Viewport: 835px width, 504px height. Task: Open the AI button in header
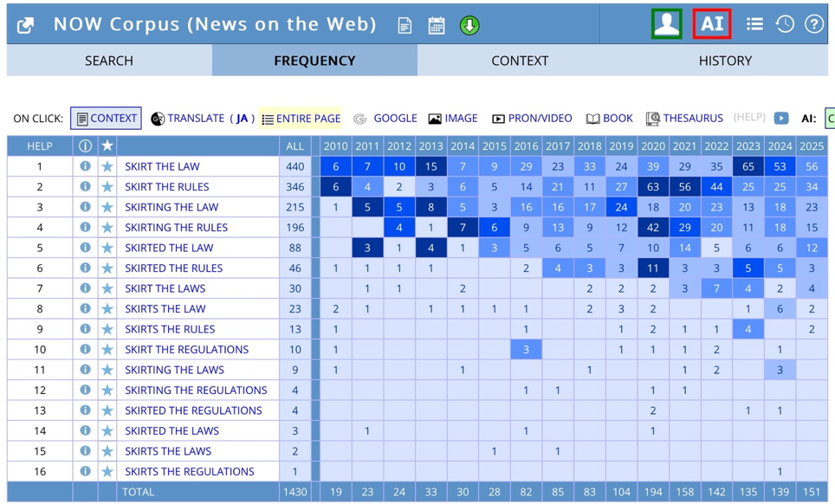pos(712,24)
